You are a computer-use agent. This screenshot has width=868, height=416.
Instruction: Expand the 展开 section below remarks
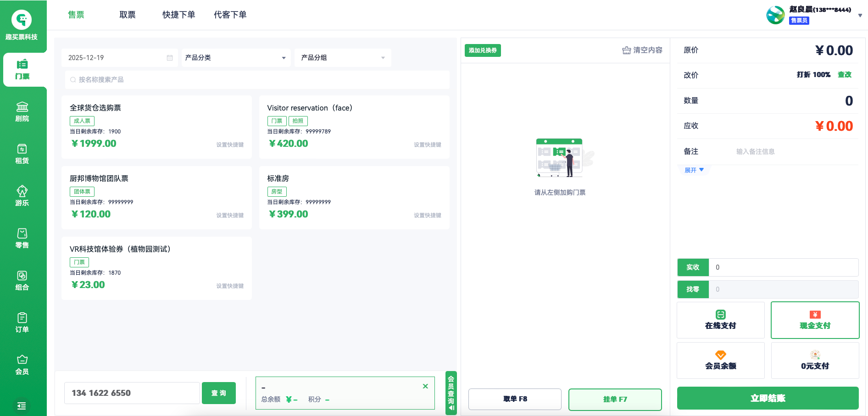point(694,170)
